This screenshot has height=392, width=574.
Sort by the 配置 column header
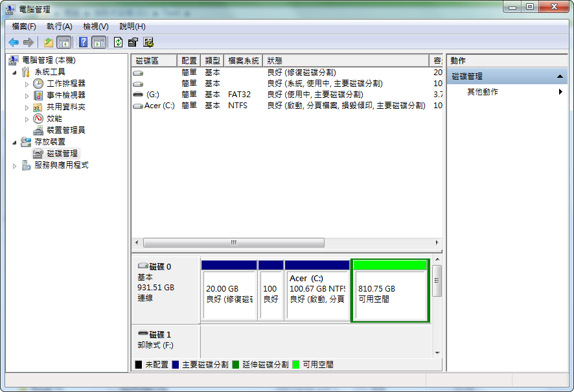pos(189,61)
